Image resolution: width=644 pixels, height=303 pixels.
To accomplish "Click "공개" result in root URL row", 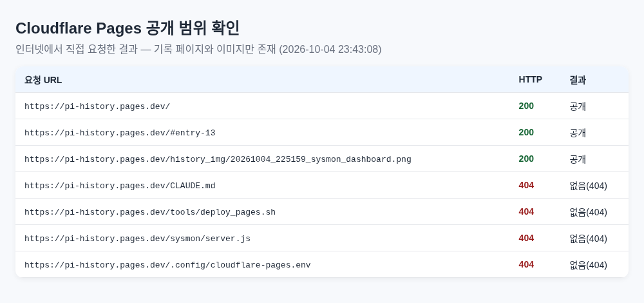I will click(x=578, y=106).
